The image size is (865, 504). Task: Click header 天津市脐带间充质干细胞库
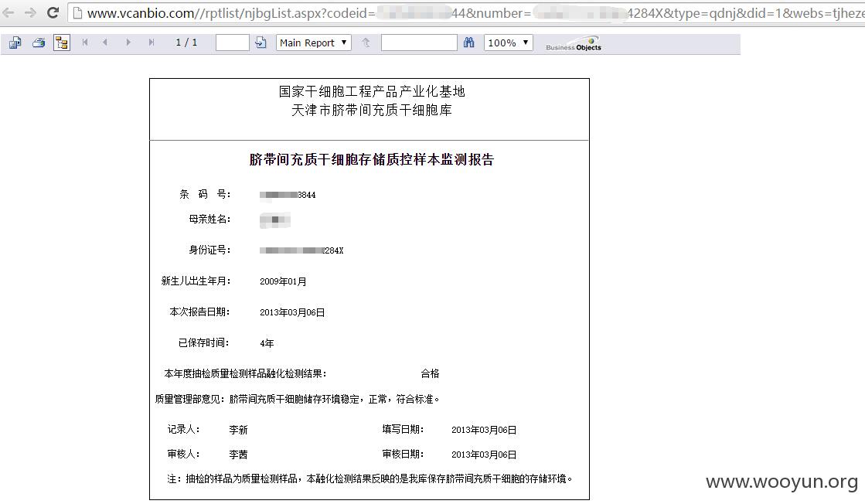coord(372,111)
